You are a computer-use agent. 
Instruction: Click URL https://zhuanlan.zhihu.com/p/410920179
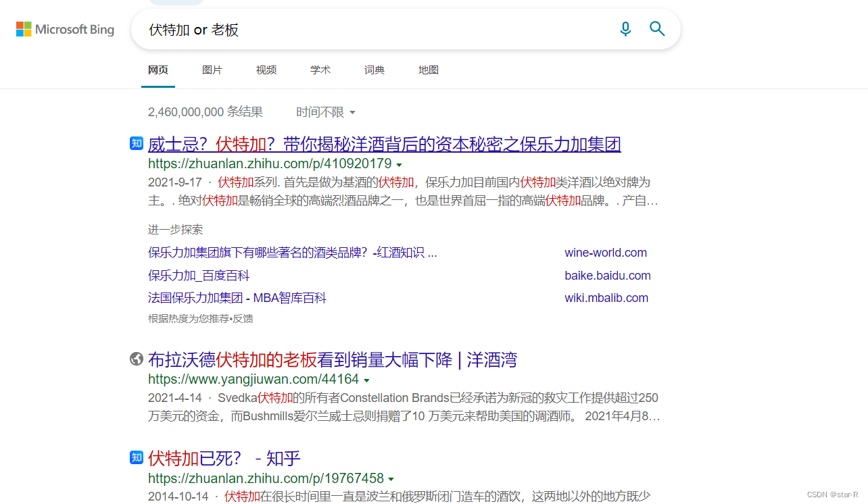[270, 164]
